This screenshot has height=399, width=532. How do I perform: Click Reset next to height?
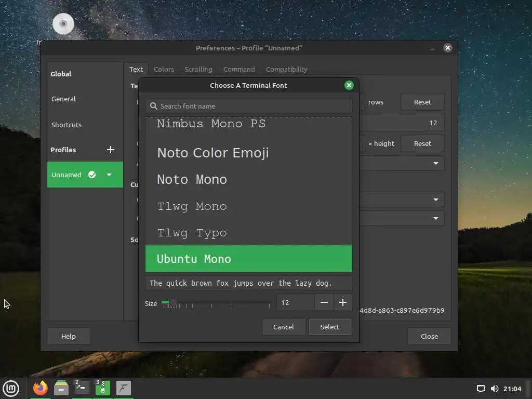422,143
